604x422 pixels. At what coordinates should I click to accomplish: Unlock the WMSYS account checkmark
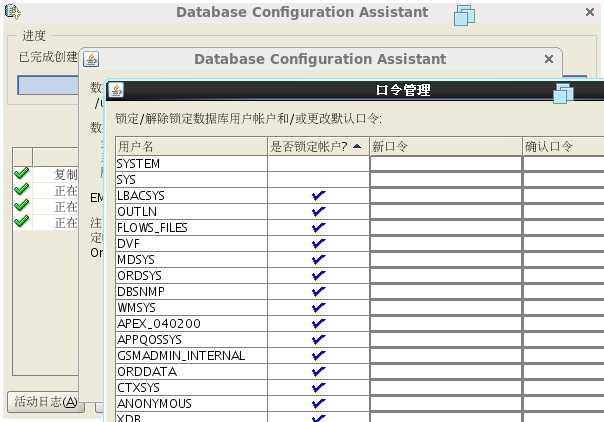pos(319,307)
